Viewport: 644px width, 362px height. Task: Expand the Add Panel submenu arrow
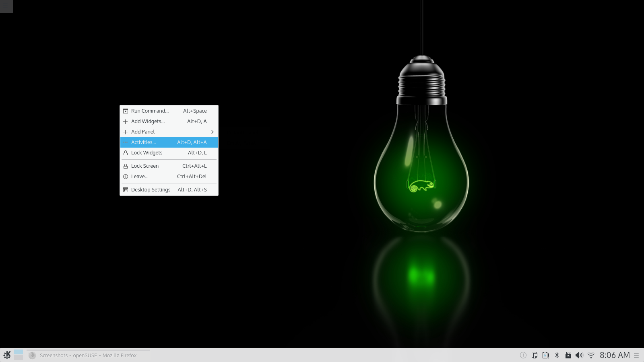pos(212,132)
